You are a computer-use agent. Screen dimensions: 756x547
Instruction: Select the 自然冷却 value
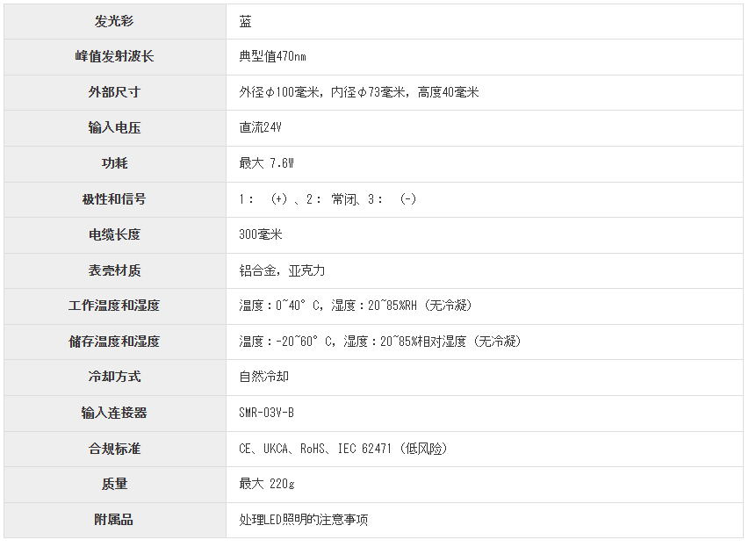point(264,377)
